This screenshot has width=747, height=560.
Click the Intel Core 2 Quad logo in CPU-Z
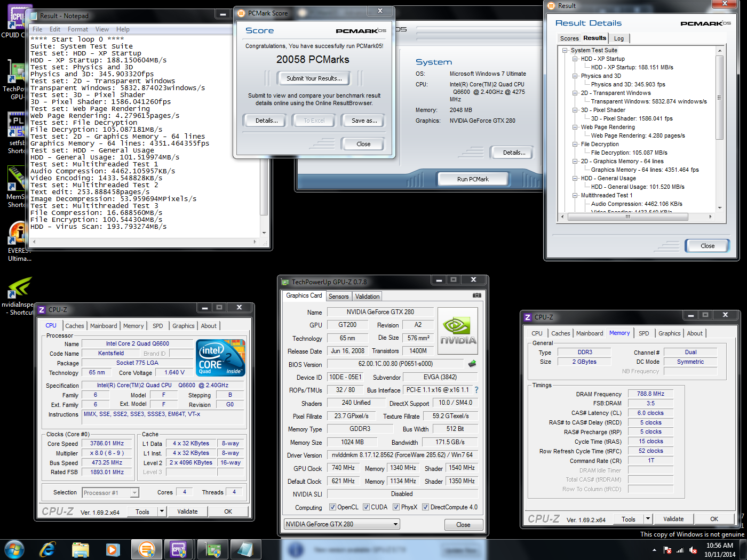click(x=220, y=357)
